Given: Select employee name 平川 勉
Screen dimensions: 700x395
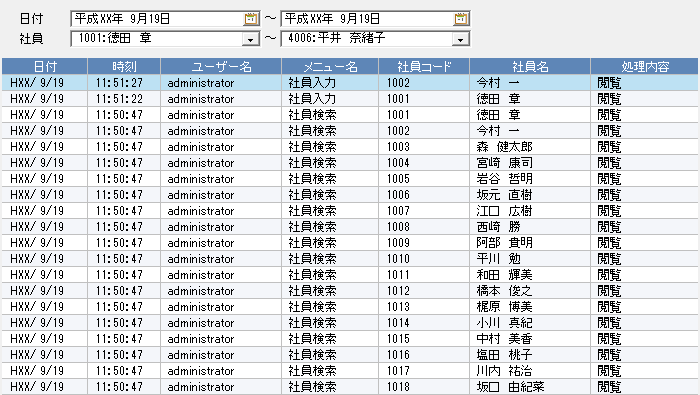Looking at the screenshot, I should 530,259.
